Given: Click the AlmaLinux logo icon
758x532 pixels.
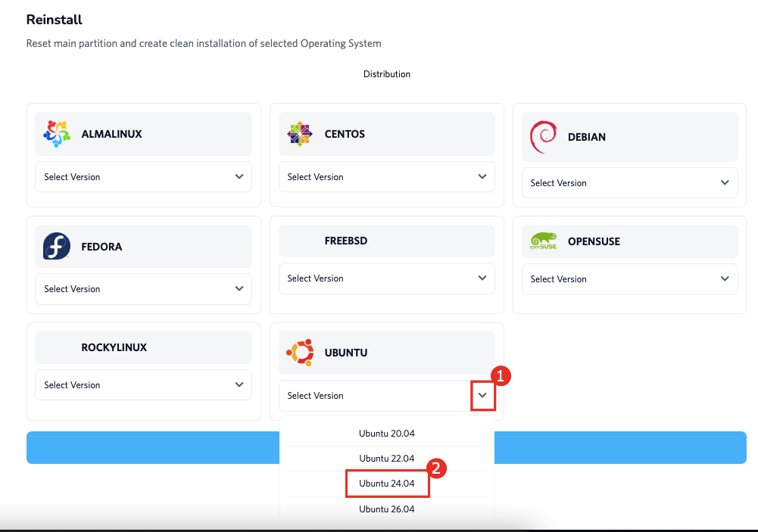Looking at the screenshot, I should 57,134.
